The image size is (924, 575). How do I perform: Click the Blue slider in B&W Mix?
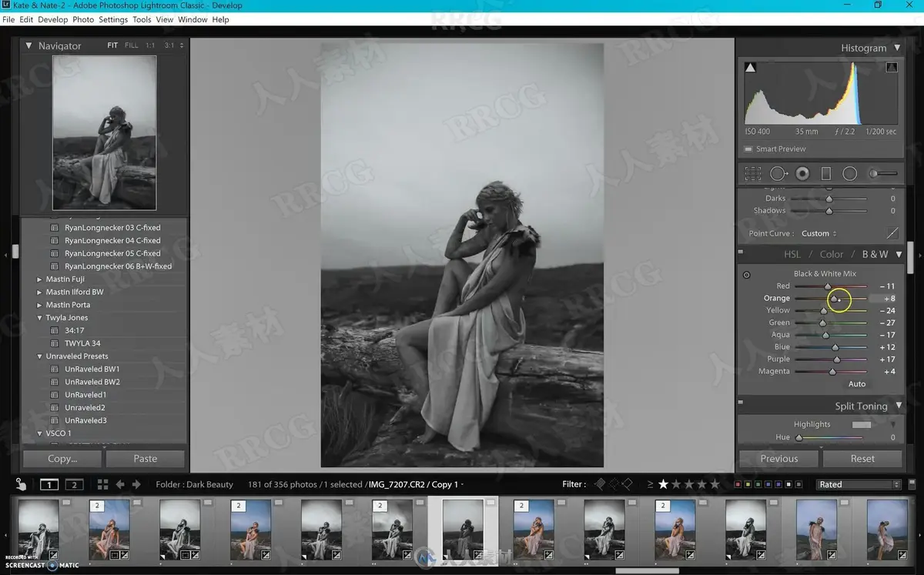[x=831, y=347]
